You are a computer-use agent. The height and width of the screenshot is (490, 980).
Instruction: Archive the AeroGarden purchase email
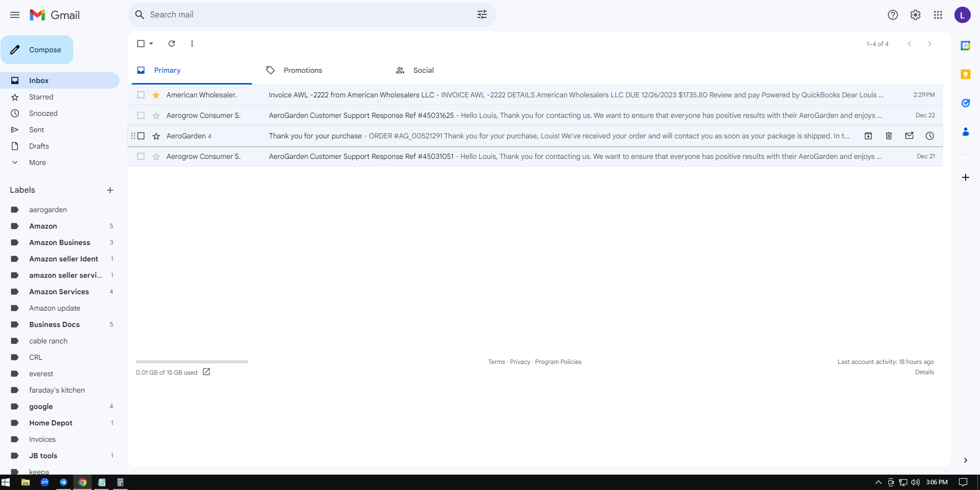click(x=868, y=136)
